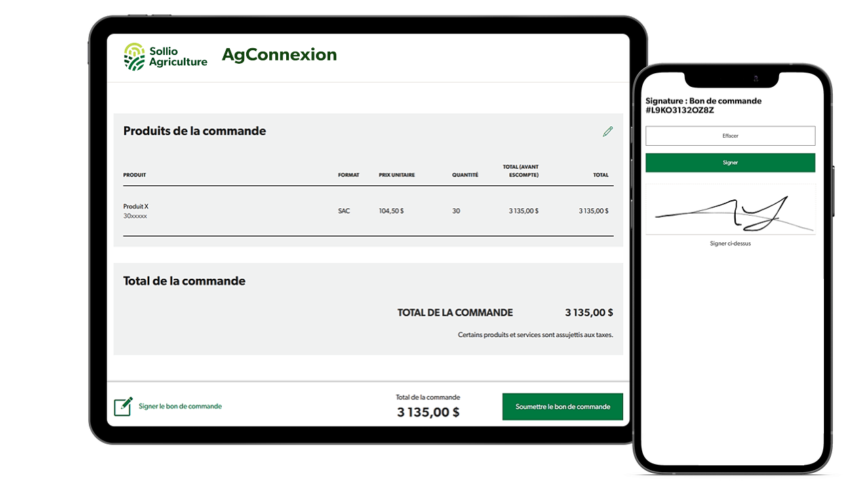This screenshot has width=868, height=502.
Task: Click the 'TOTAL DE LA COMMANDE' label
Action: click(x=455, y=313)
